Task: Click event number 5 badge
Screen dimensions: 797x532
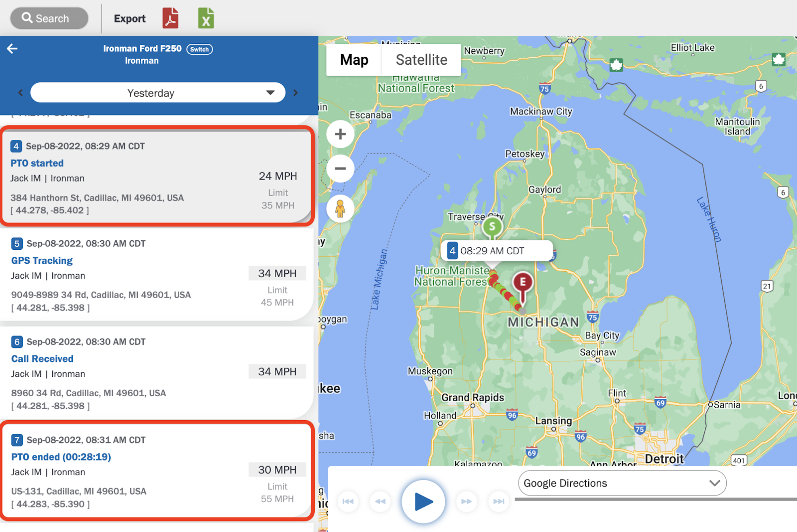Action: coord(17,243)
